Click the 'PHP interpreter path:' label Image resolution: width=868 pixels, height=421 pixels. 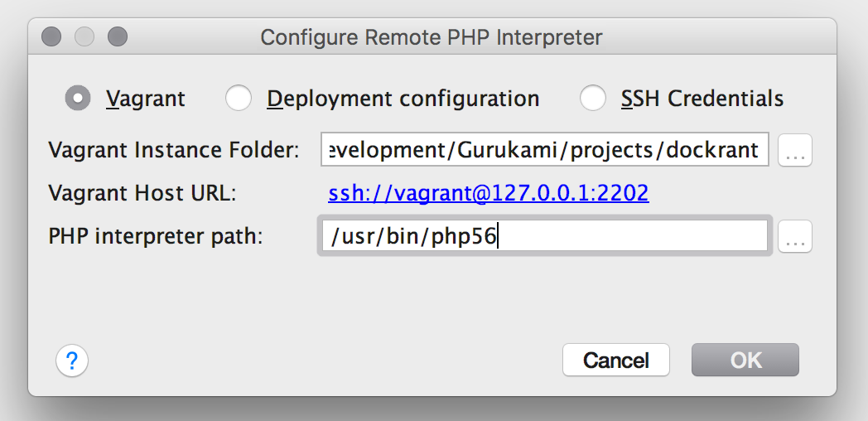pyautogui.click(x=156, y=237)
